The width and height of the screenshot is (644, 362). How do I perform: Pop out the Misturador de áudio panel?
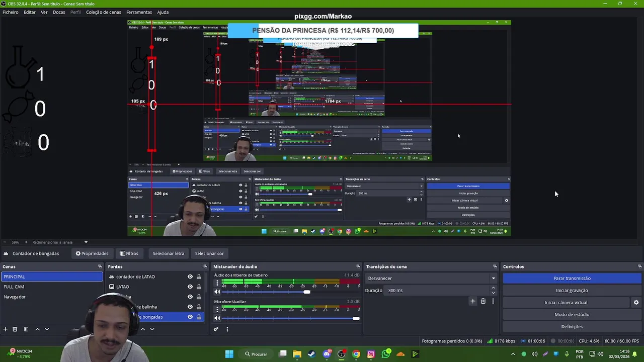click(358, 266)
